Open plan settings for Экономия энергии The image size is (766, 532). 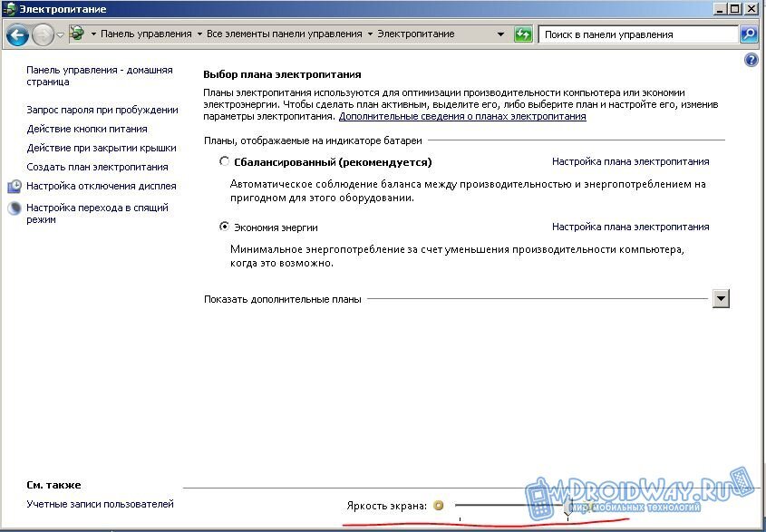point(630,227)
